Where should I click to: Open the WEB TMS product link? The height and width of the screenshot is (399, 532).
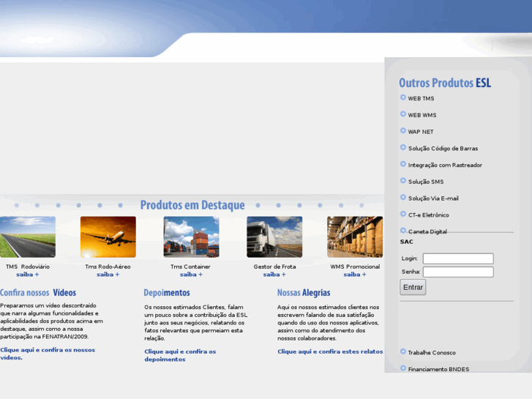421,99
